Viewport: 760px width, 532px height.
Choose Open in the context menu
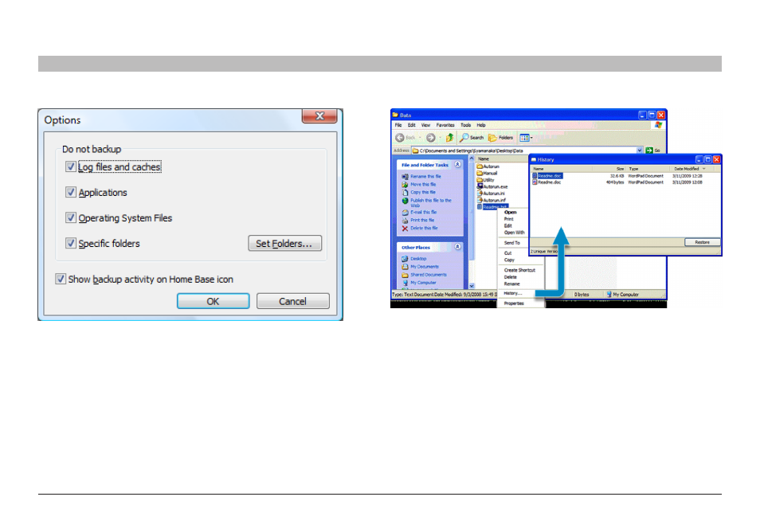click(x=511, y=212)
